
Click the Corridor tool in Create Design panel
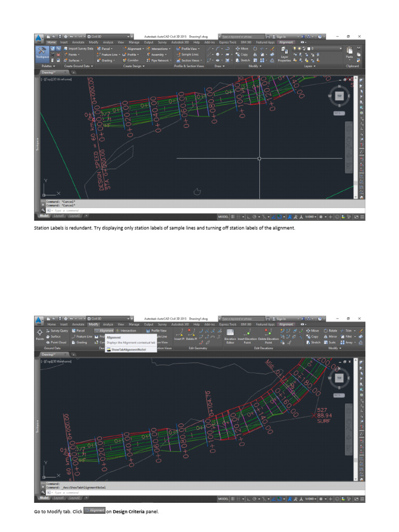pyautogui.click(x=130, y=60)
